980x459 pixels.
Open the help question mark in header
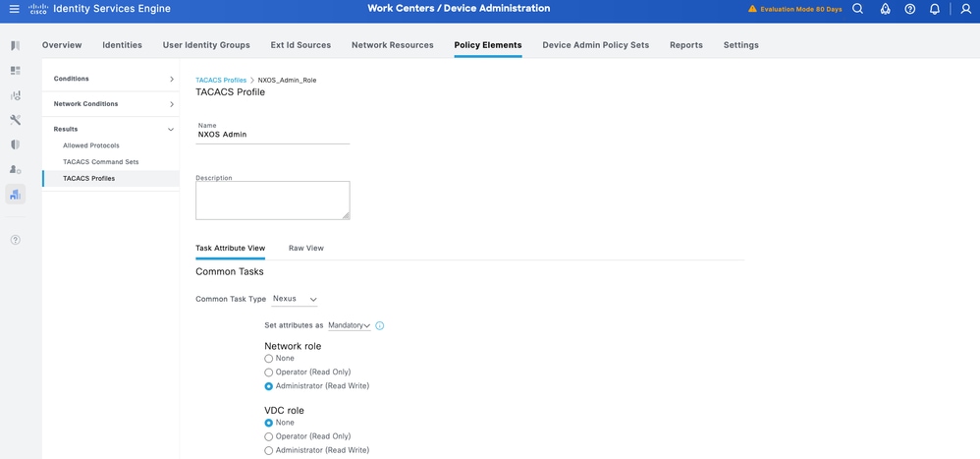(x=910, y=9)
